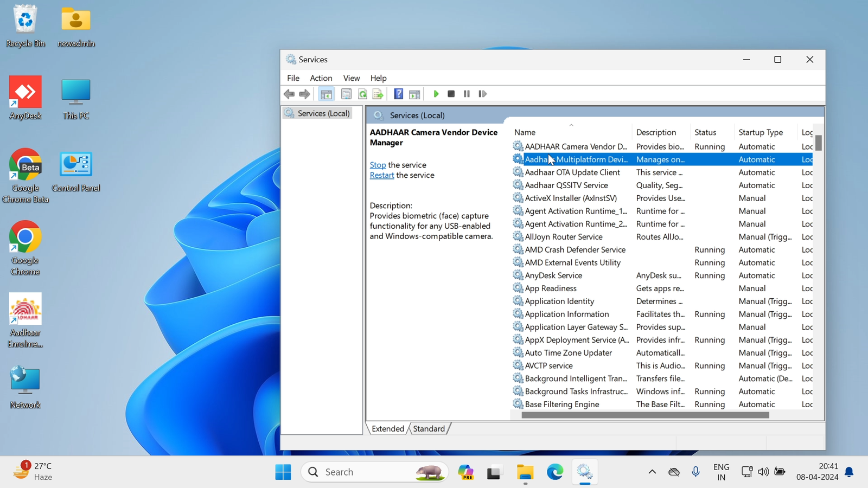Viewport: 868px width, 488px height.
Task: Click the gear icon beside Background Tasks Infrastruc...
Action: pyautogui.click(x=518, y=391)
